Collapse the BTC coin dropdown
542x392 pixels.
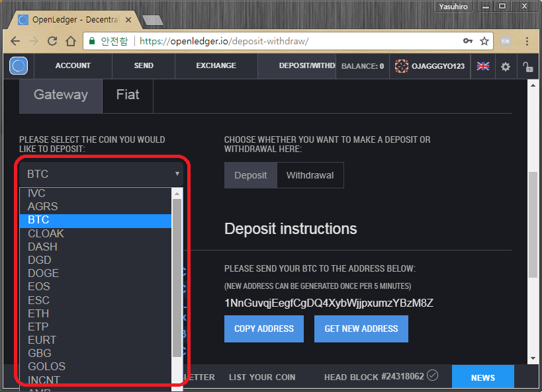(101, 174)
